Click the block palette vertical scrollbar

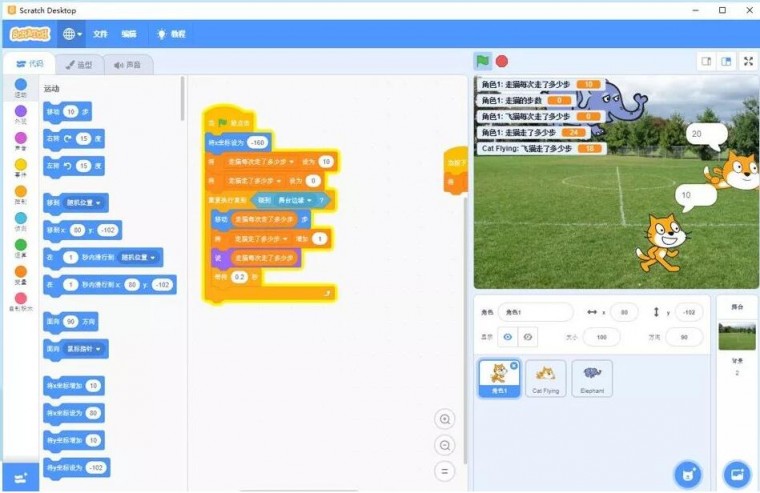[182, 98]
